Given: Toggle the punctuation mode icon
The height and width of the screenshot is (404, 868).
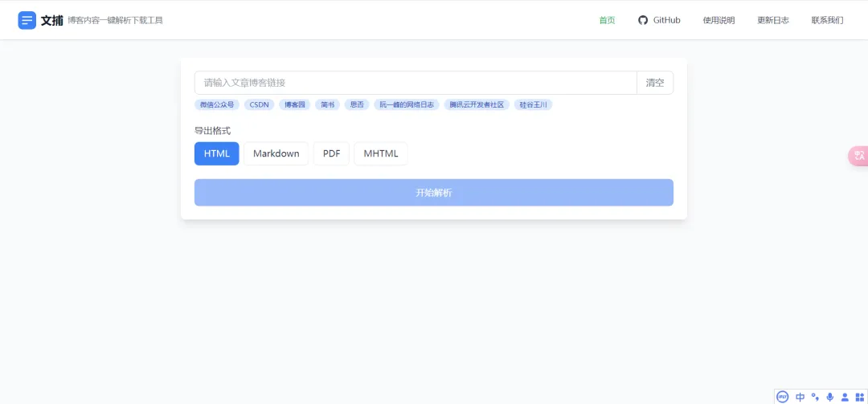Looking at the screenshot, I should 815,397.
